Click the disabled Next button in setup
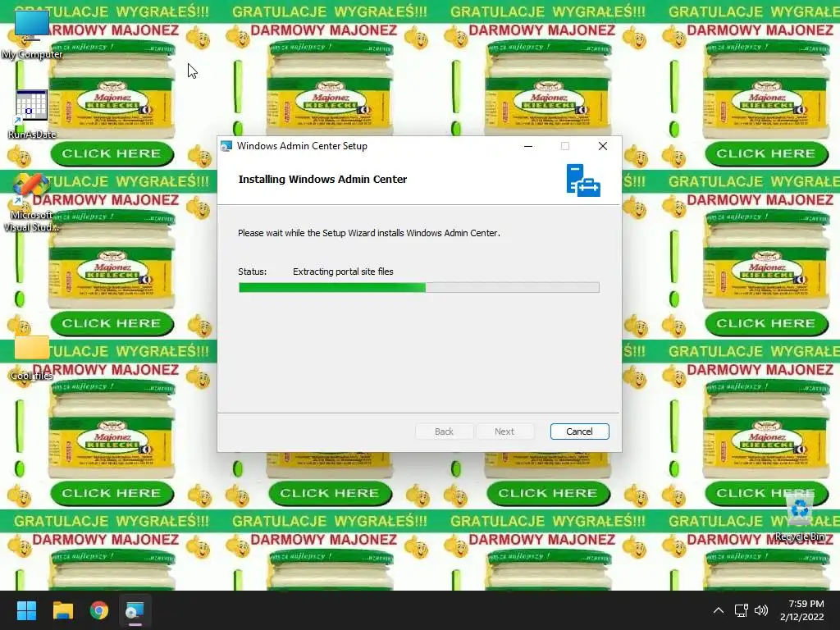Viewport: 840px width, 630px height. [x=504, y=431]
